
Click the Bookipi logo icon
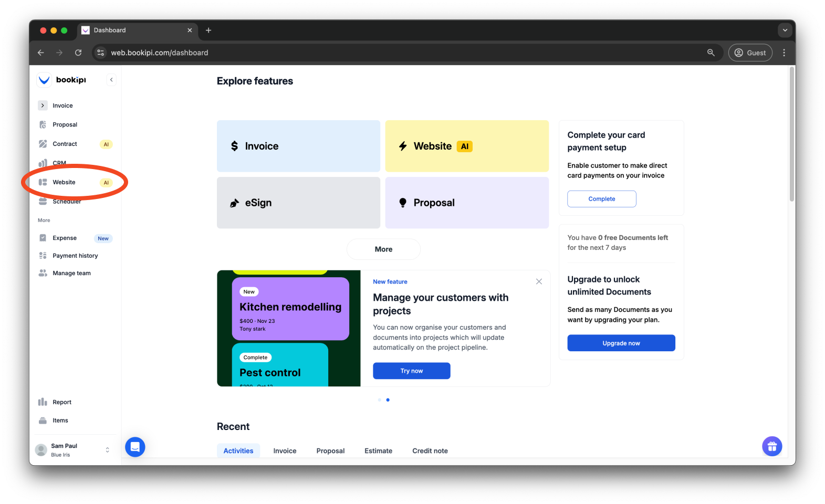tap(44, 80)
